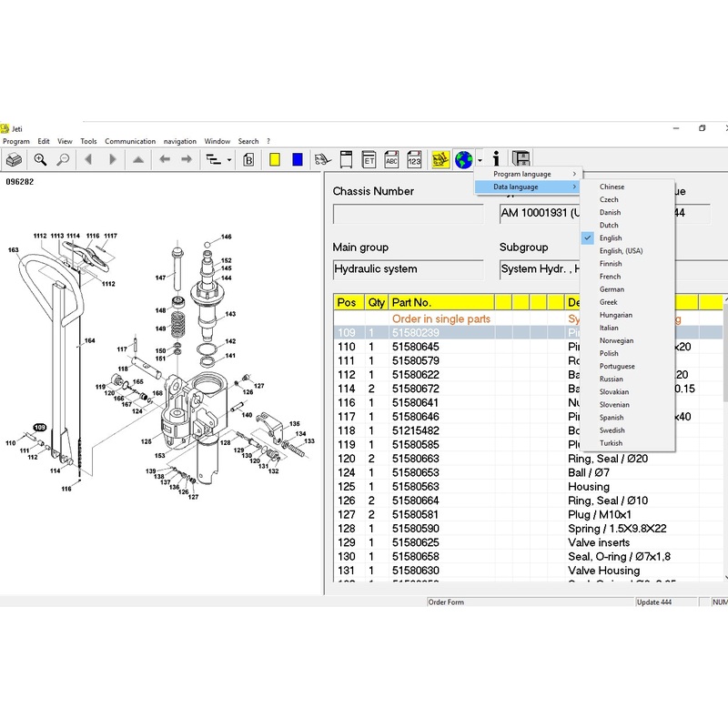Click the gray right triangle toolbar icon

(x=112, y=160)
